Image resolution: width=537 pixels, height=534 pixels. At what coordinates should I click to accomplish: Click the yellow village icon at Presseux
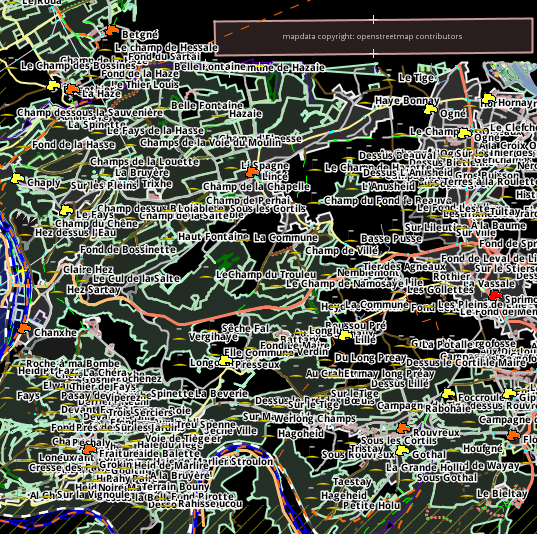[225, 360]
